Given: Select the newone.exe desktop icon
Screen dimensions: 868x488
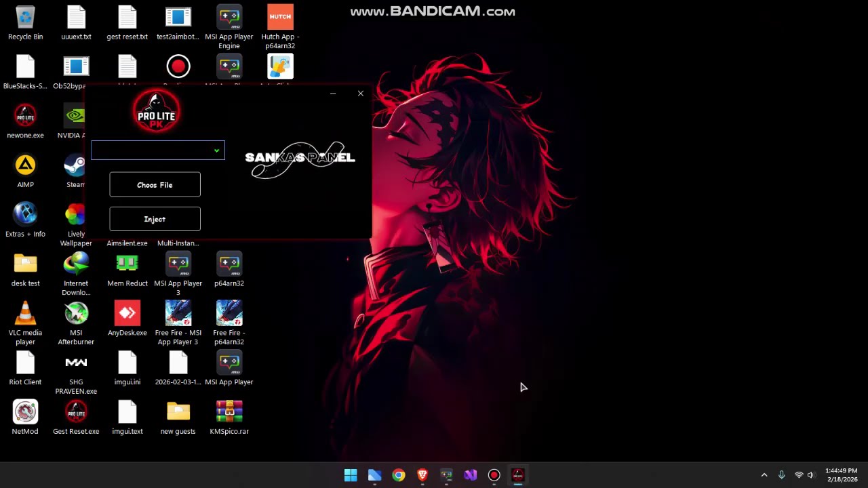Looking at the screenshot, I should tap(25, 121).
